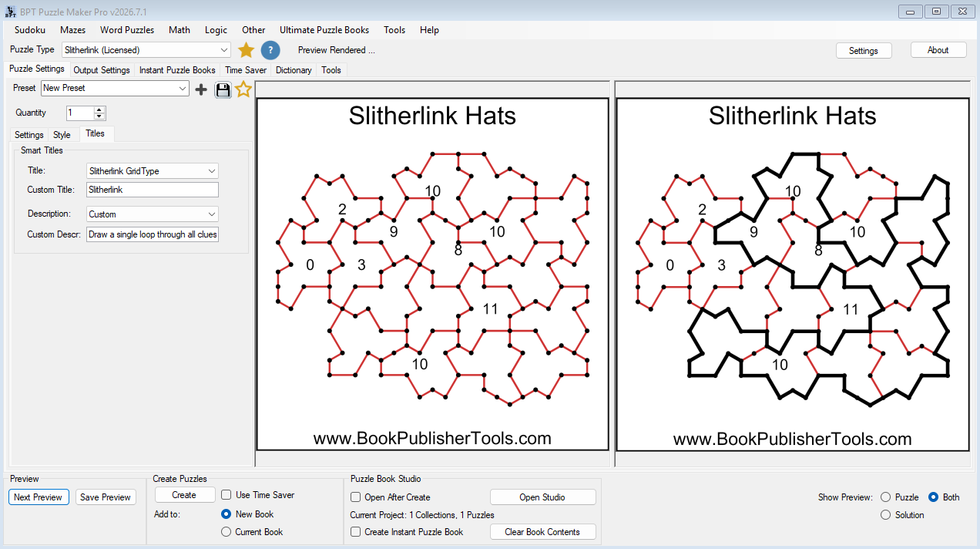Image resolution: width=980 pixels, height=549 pixels.
Task: Show only Solution in preview
Action: point(885,515)
